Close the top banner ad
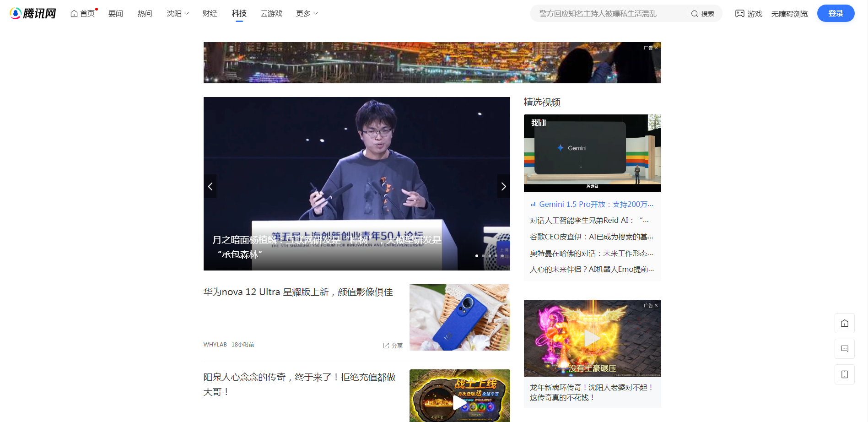868x422 pixels. pos(656,48)
